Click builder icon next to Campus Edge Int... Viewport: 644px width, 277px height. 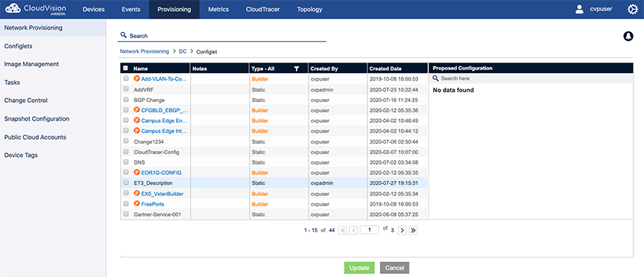[136, 131]
